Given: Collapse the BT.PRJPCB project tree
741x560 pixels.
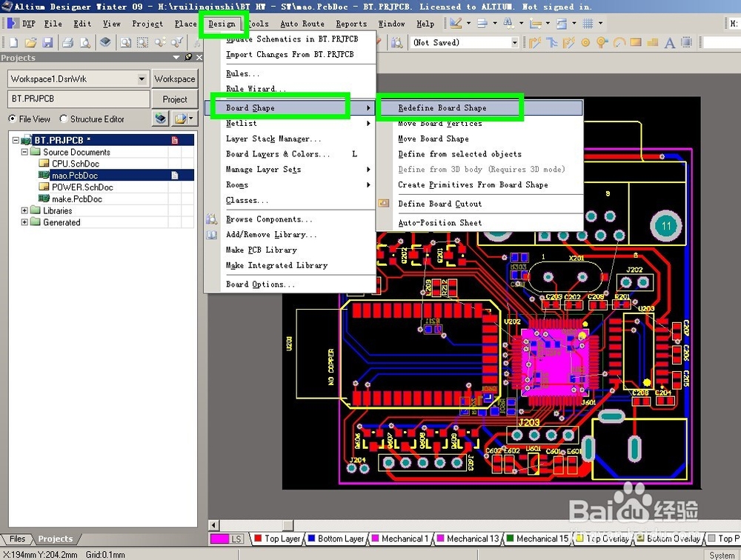Looking at the screenshot, I should click(16, 140).
